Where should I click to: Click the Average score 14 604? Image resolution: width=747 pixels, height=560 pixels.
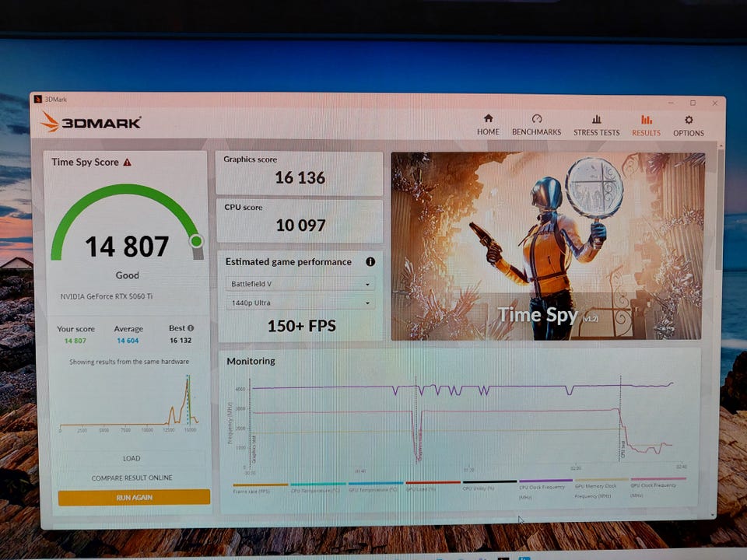click(128, 341)
